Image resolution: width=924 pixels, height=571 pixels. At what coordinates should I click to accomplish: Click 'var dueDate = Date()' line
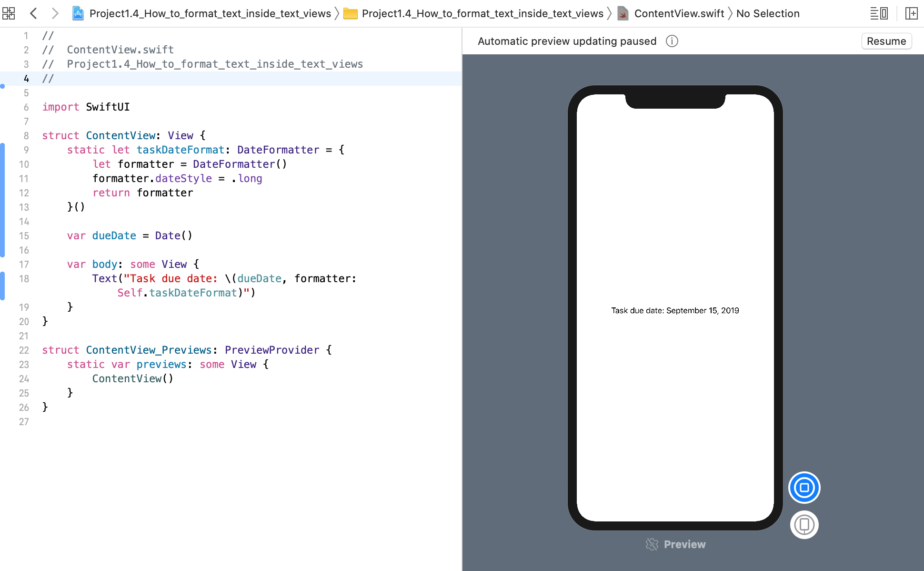[x=130, y=235]
